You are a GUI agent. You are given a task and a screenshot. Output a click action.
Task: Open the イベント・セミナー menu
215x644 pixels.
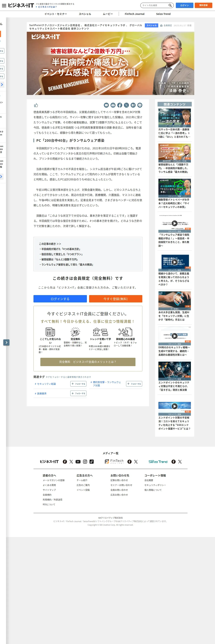pyautogui.click(x=56, y=14)
